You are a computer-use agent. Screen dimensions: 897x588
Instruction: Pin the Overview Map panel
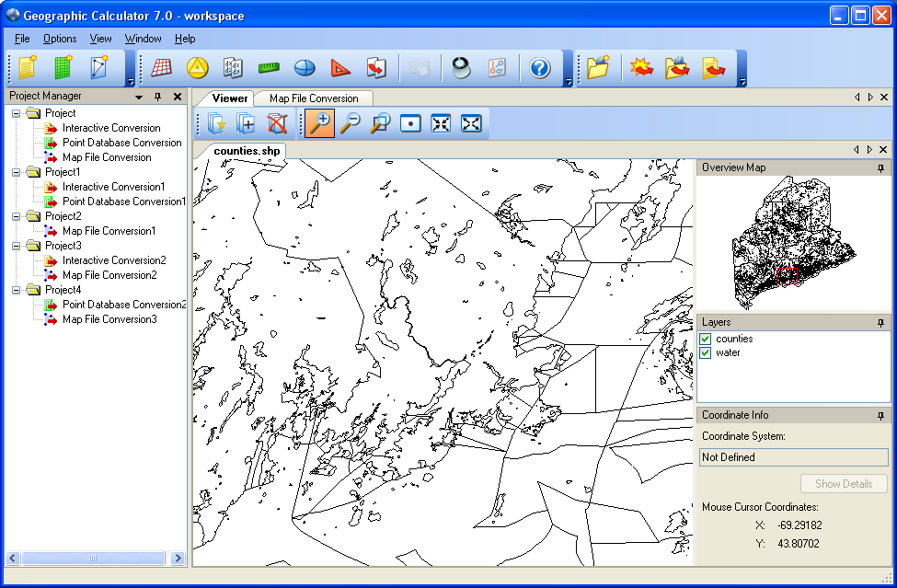tap(880, 168)
